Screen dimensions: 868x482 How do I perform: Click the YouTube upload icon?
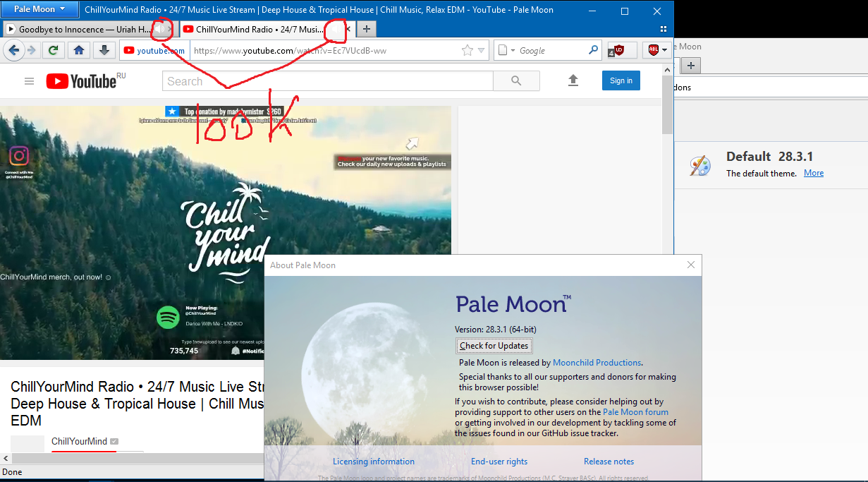tap(573, 80)
